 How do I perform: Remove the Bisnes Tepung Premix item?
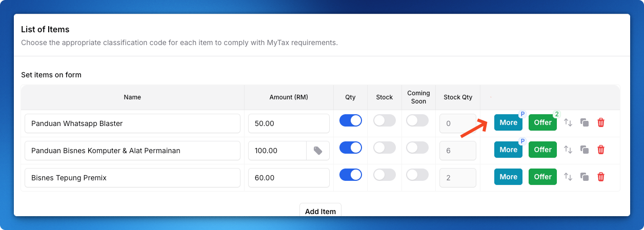(x=601, y=177)
